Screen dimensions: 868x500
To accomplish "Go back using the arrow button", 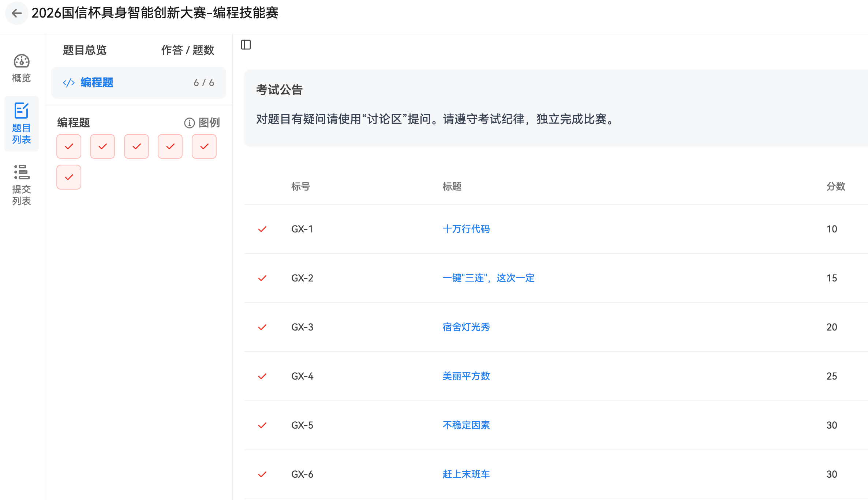I will click(16, 13).
